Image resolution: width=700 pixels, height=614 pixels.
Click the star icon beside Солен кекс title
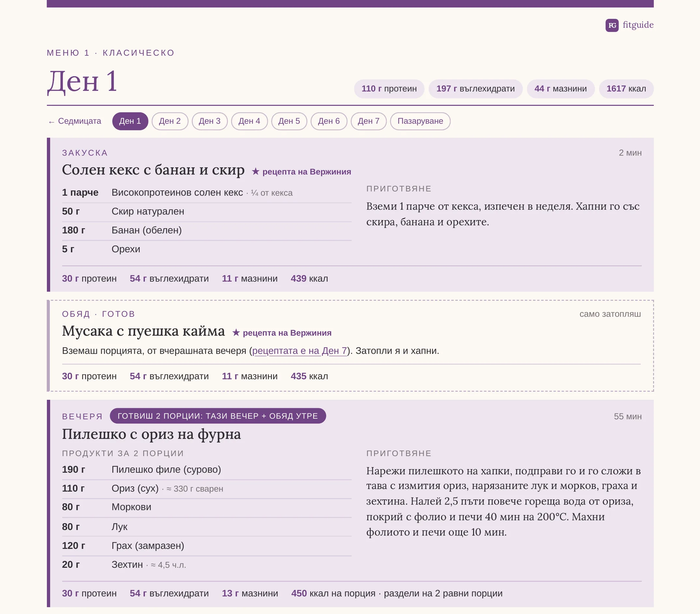pyautogui.click(x=256, y=172)
